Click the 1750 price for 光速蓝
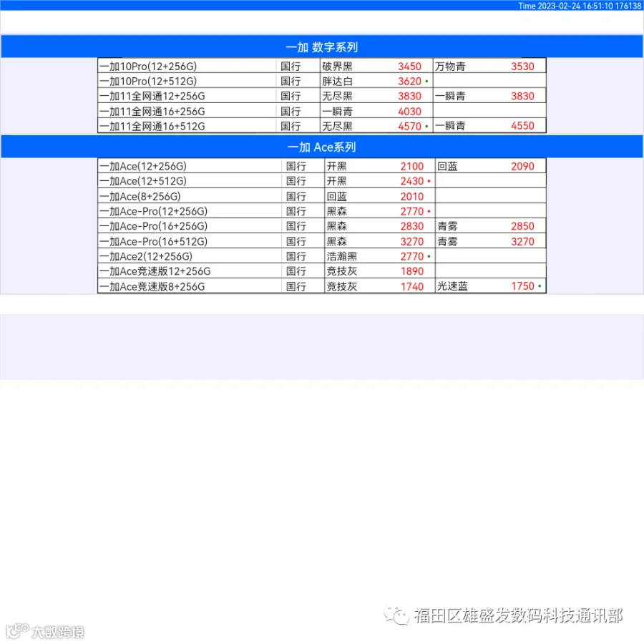 click(522, 286)
